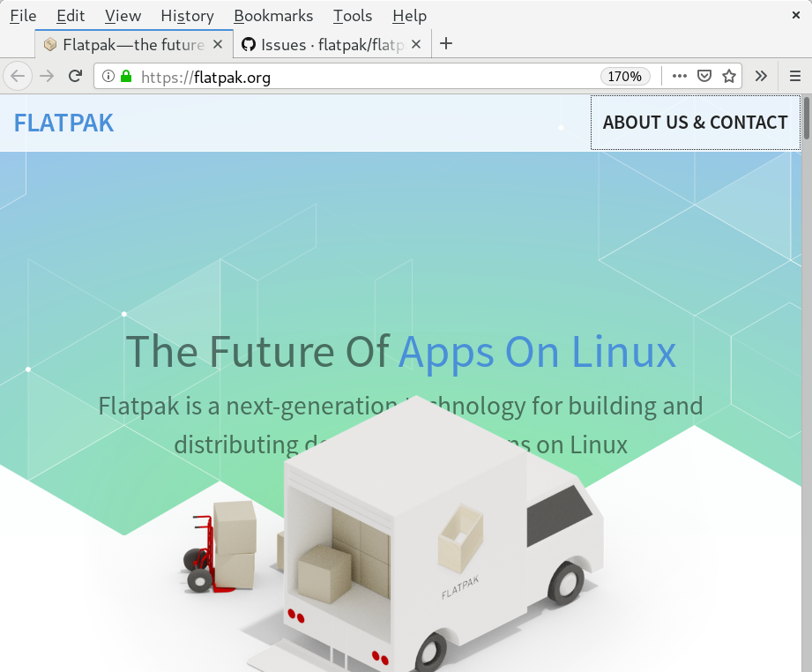Go back using the back arrow
This screenshot has height=672, width=812.
coord(18,76)
